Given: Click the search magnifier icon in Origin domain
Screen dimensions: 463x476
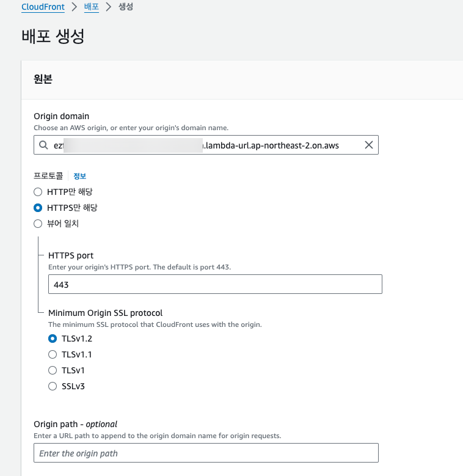Looking at the screenshot, I should point(43,145).
